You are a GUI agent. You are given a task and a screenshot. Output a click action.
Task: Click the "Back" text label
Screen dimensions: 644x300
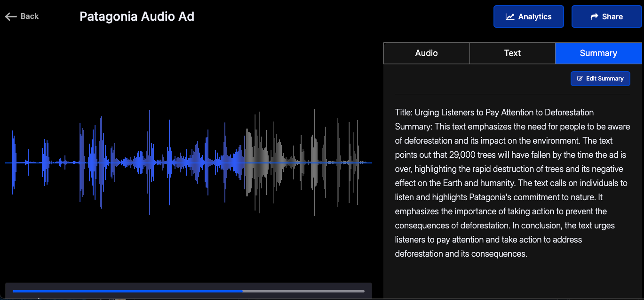pyautogui.click(x=30, y=16)
